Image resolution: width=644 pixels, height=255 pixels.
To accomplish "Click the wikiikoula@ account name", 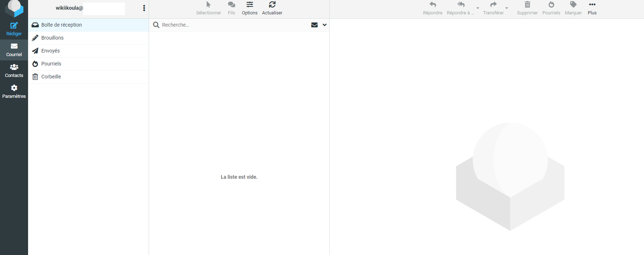I will tap(69, 8).
